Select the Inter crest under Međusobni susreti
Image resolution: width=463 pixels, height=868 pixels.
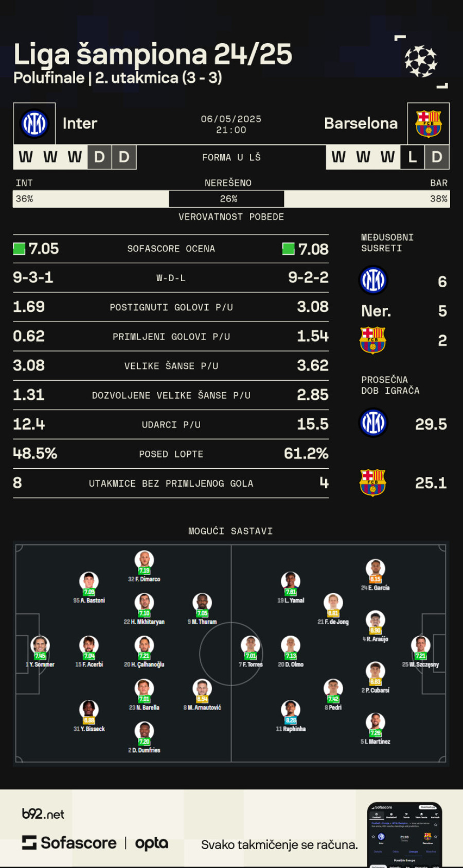point(373,281)
